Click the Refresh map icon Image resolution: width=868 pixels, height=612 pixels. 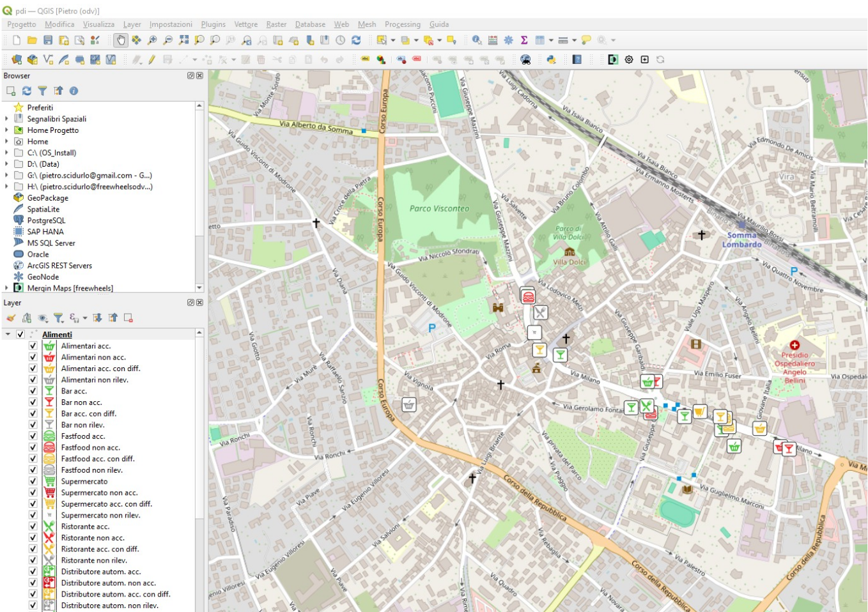[x=357, y=39]
